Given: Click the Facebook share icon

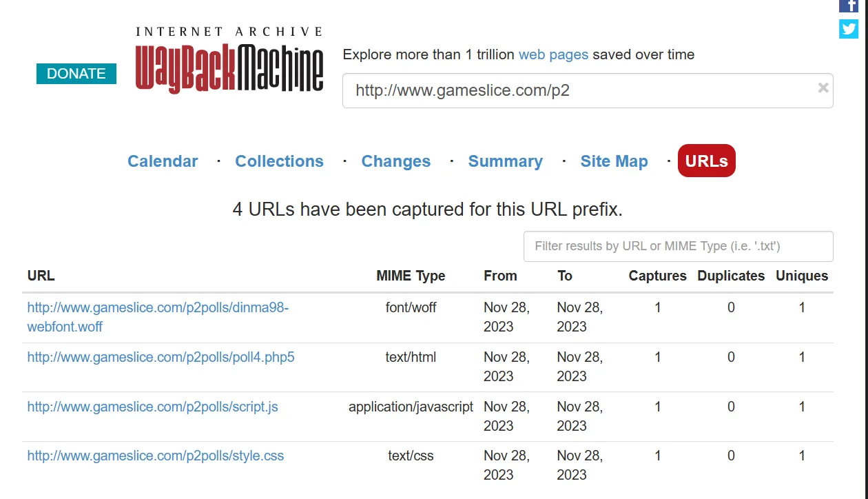Looking at the screenshot, I should [x=848, y=6].
